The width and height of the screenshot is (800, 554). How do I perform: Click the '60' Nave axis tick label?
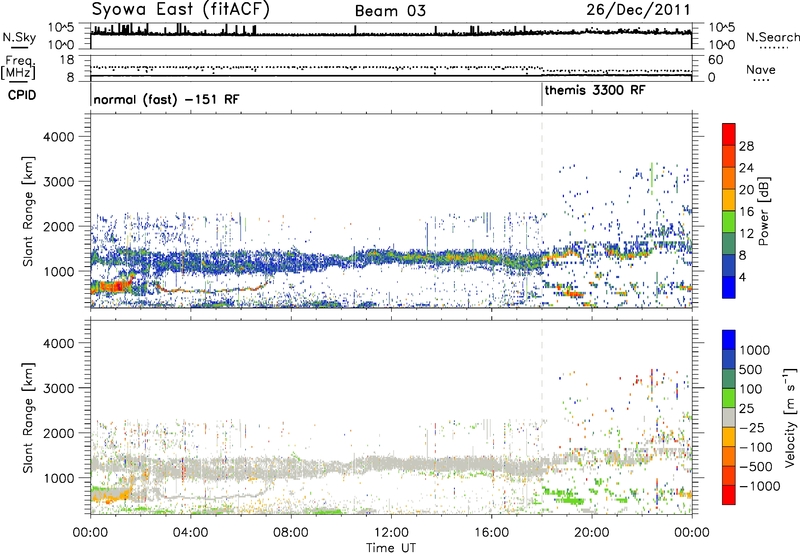point(715,60)
